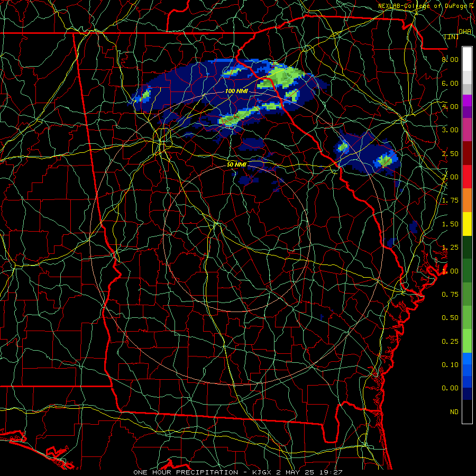
Task: Click the 0.25 legend value
Action: point(450,342)
